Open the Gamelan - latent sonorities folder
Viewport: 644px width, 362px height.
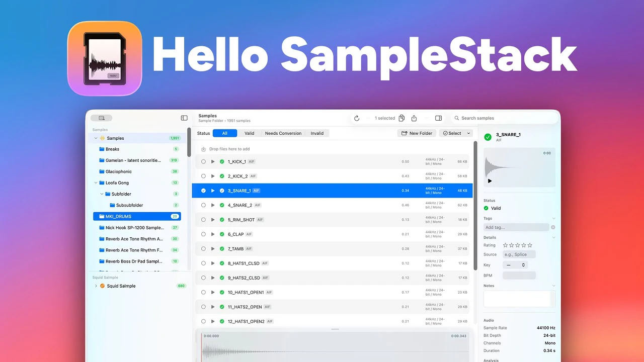tap(137, 160)
